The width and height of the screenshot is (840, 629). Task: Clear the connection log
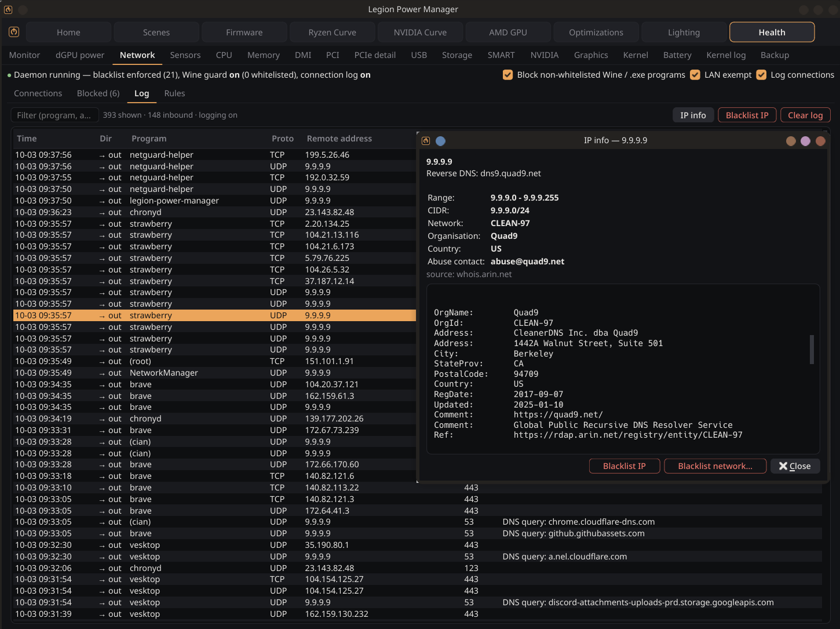(x=805, y=115)
